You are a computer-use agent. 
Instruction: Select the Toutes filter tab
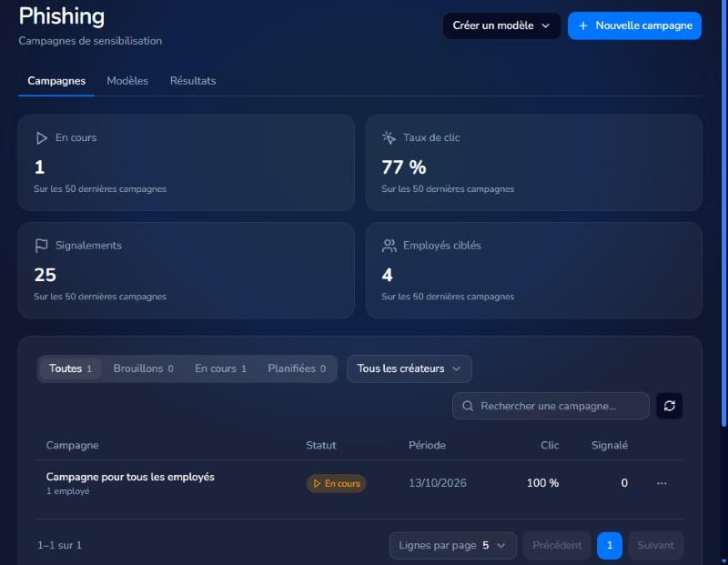tap(70, 368)
